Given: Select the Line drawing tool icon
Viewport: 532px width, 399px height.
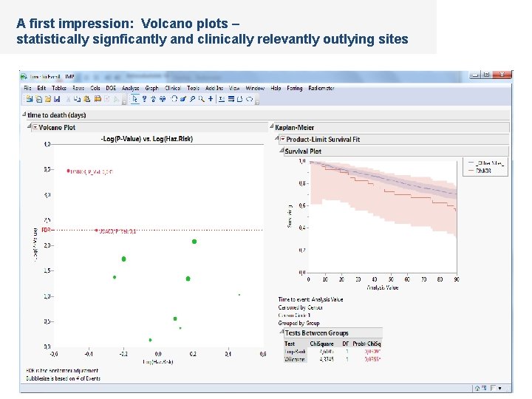Looking at the screenshot, I should pyautogui.click(x=231, y=99).
